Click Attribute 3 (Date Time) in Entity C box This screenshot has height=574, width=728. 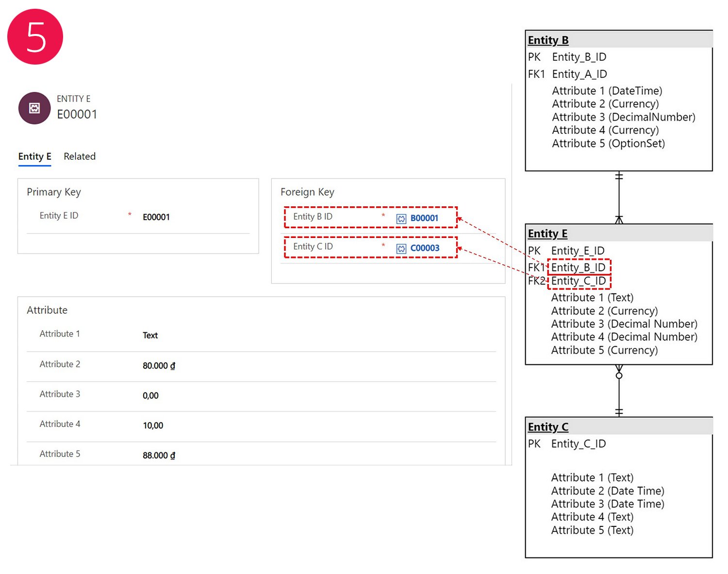point(608,504)
